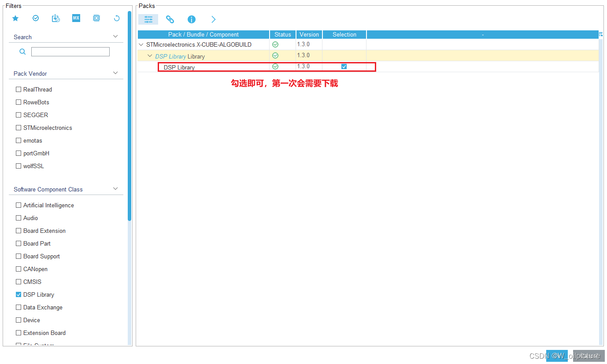
Task: Collapse the DSP Library Library bundle node
Action: click(x=150, y=56)
